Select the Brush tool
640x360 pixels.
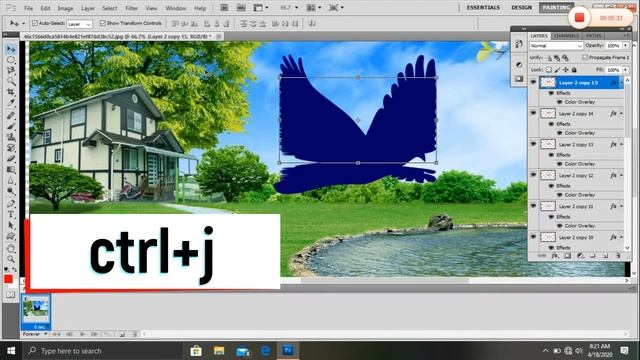point(11,126)
